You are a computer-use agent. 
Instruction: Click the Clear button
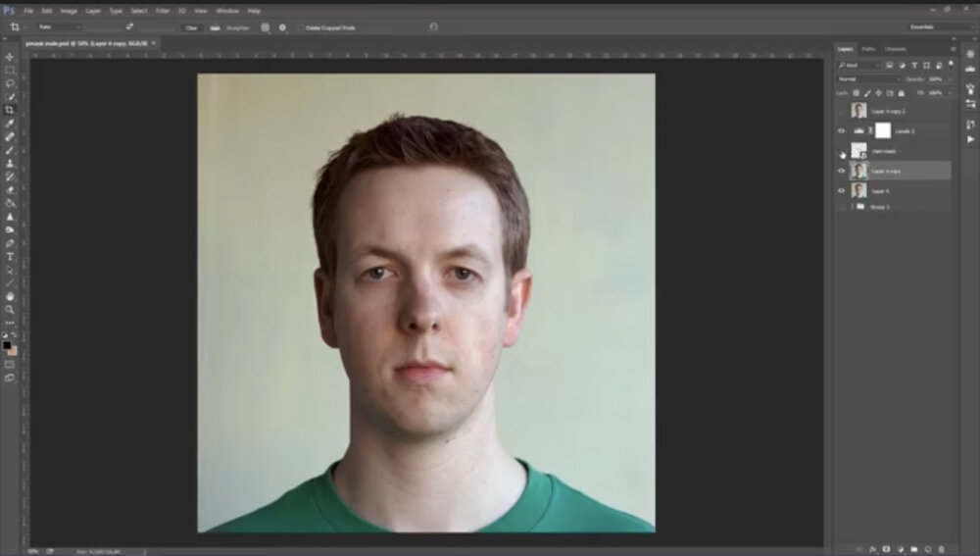point(191,27)
